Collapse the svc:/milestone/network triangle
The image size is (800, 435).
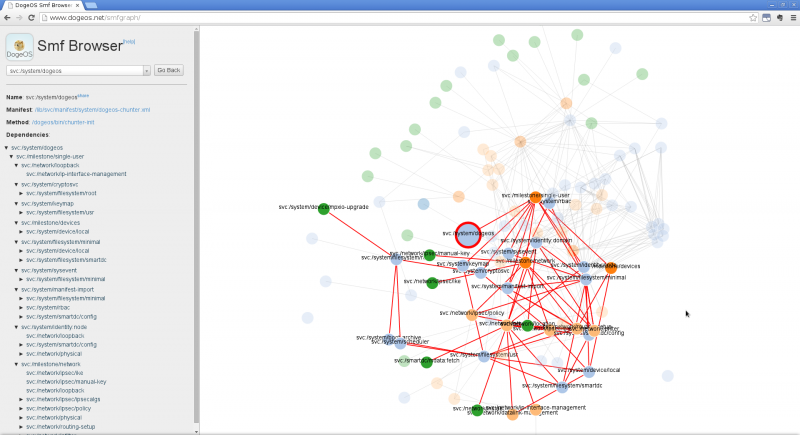pos(16,364)
